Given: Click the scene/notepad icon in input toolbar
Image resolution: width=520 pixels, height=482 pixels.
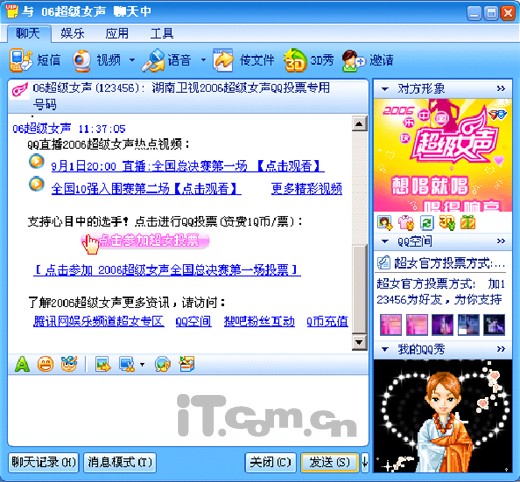Looking at the screenshot, I should pos(186,364).
